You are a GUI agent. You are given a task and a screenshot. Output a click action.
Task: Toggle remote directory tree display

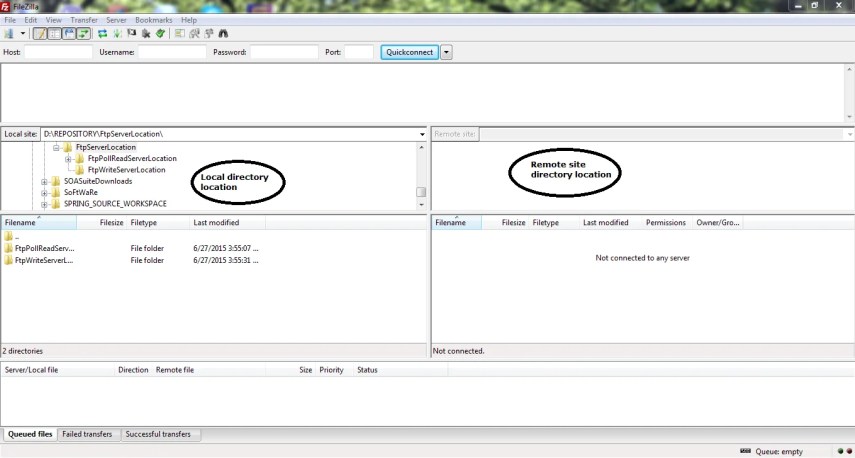click(x=69, y=34)
